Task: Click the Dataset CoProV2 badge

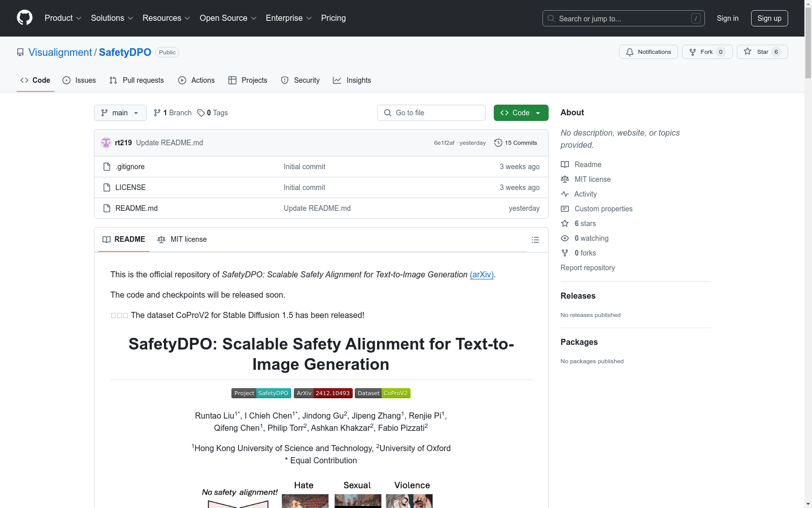Action: [383, 393]
